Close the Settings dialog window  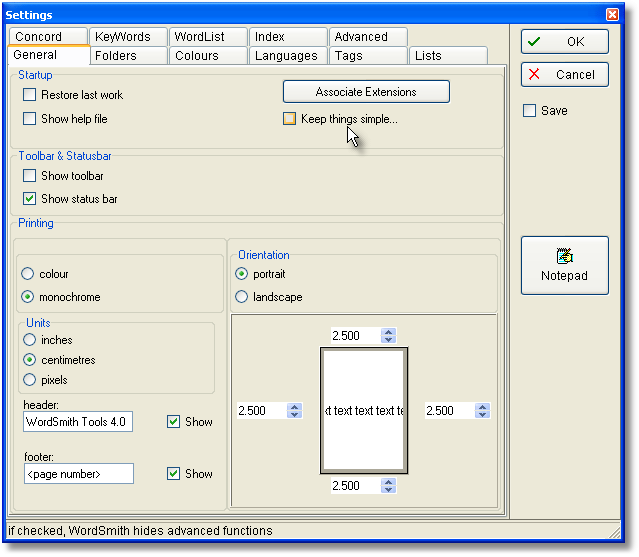(612, 14)
